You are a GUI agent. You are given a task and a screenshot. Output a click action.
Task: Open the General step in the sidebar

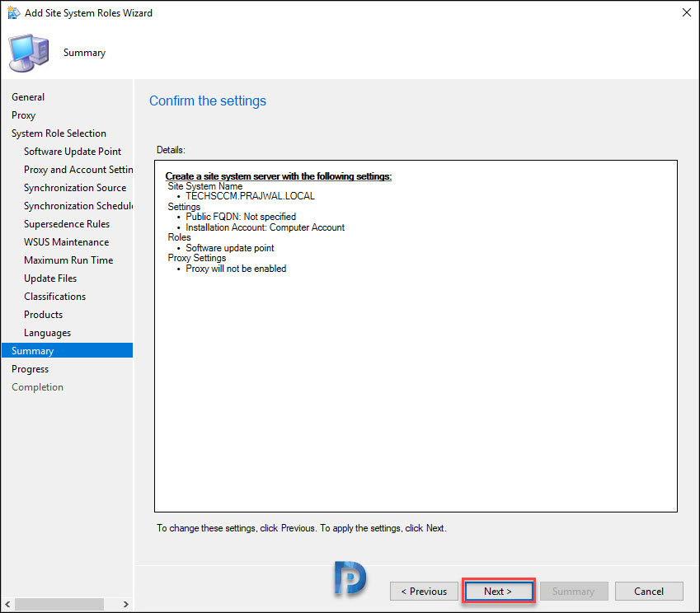[28, 97]
